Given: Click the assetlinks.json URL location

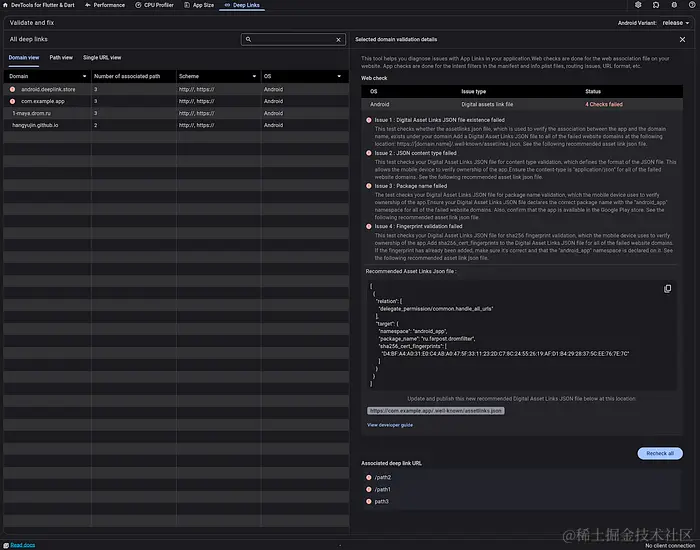Looking at the screenshot, I should [436, 411].
